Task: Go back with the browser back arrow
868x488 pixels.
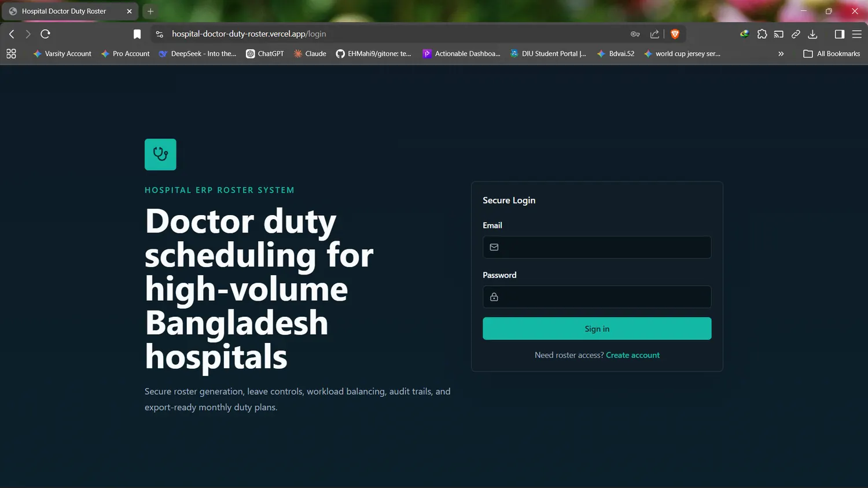Action: (x=12, y=34)
